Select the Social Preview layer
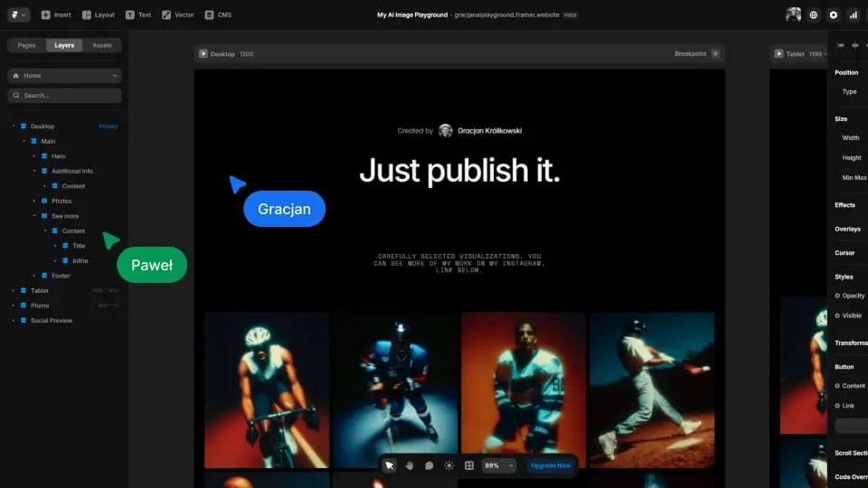The width and height of the screenshot is (868, 488). (x=52, y=320)
